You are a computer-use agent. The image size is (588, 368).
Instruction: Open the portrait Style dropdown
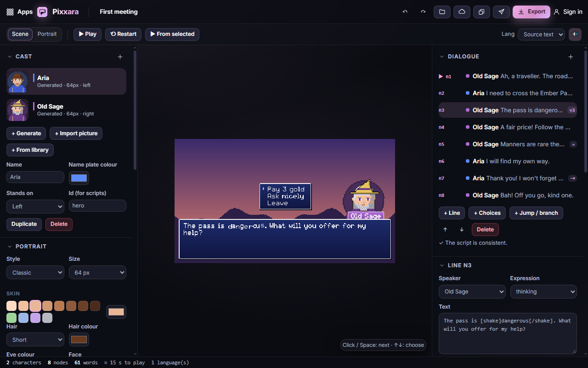click(x=35, y=272)
